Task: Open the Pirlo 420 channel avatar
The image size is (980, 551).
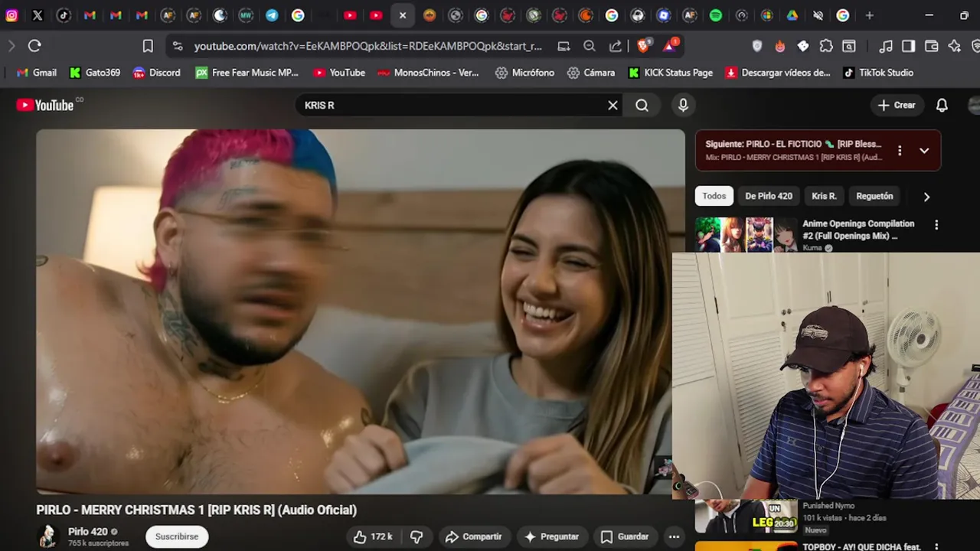Action: (x=48, y=536)
